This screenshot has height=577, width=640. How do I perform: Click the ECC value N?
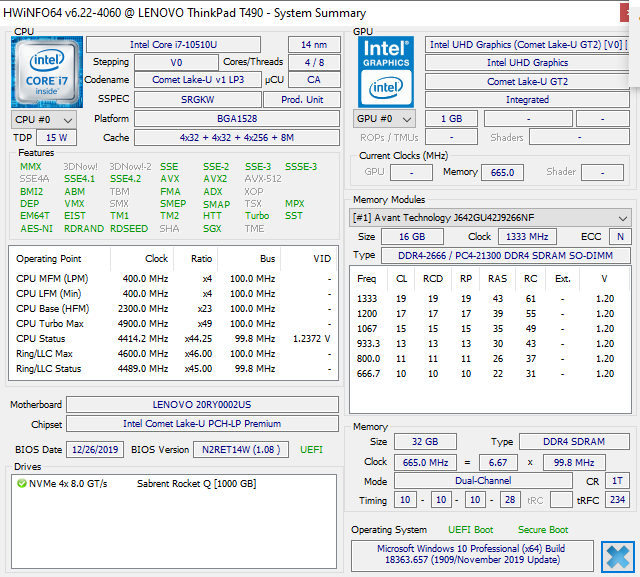(x=620, y=237)
